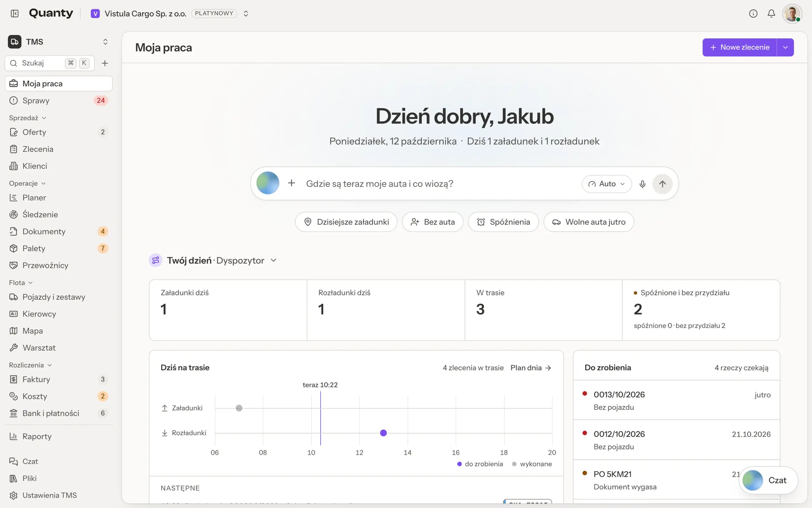Click the purple Rozładunki timeline dot

(x=383, y=433)
